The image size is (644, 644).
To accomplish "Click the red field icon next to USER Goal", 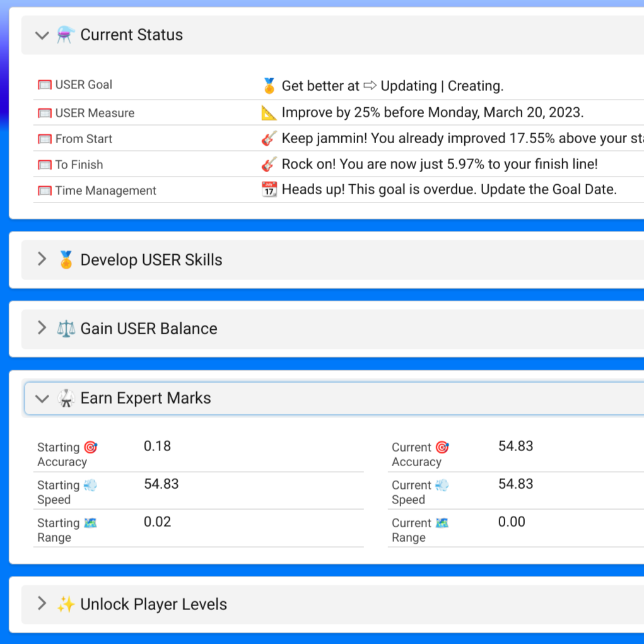I will 45,85.
